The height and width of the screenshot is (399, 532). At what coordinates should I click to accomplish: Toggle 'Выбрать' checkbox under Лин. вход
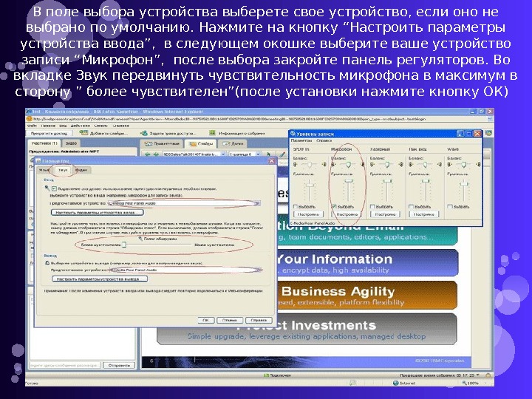411,206
